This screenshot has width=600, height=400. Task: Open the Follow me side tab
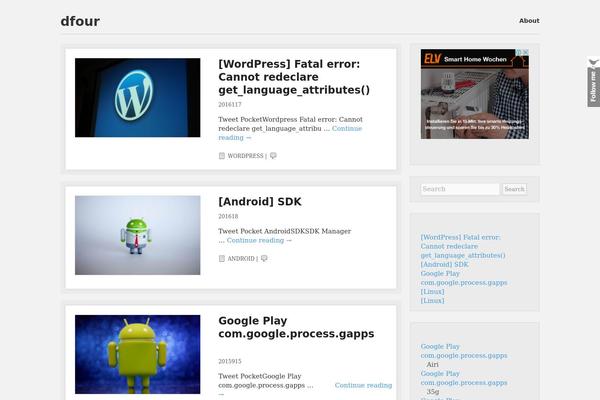[593, 87]
